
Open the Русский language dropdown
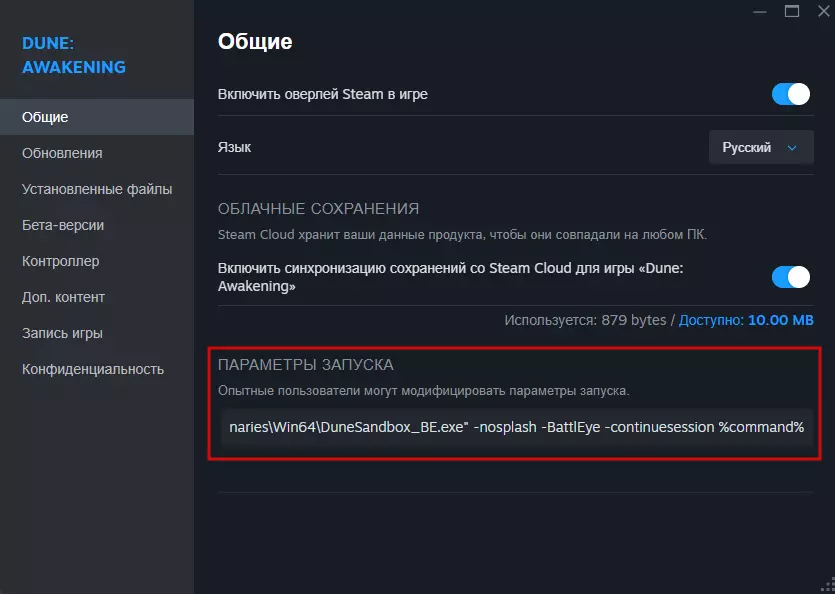click(x=761, y=147)
